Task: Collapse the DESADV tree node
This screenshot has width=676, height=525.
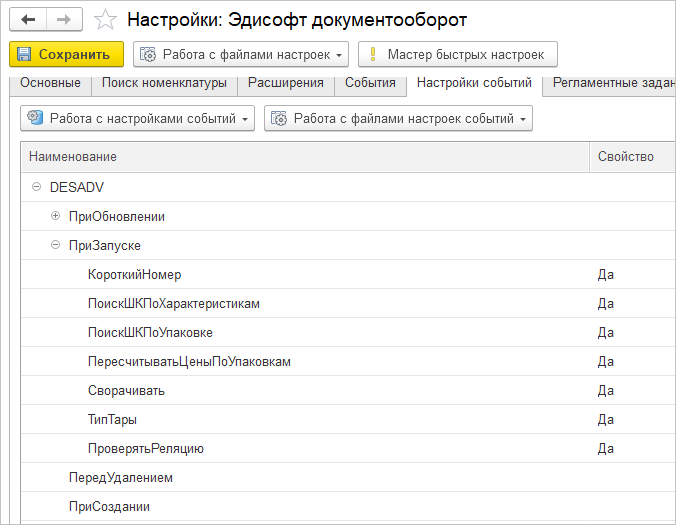Action: point(36,187)
